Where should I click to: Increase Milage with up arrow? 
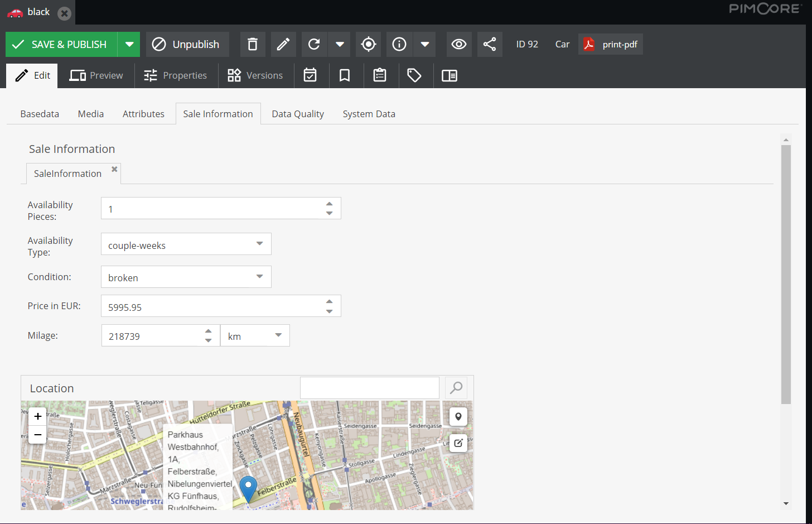[x=208, y=331]
